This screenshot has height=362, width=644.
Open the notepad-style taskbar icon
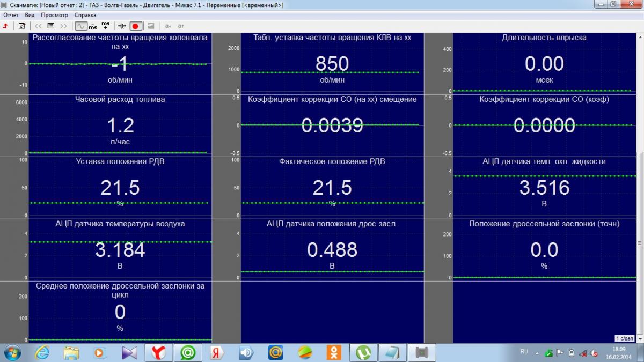tap(392, 352)
